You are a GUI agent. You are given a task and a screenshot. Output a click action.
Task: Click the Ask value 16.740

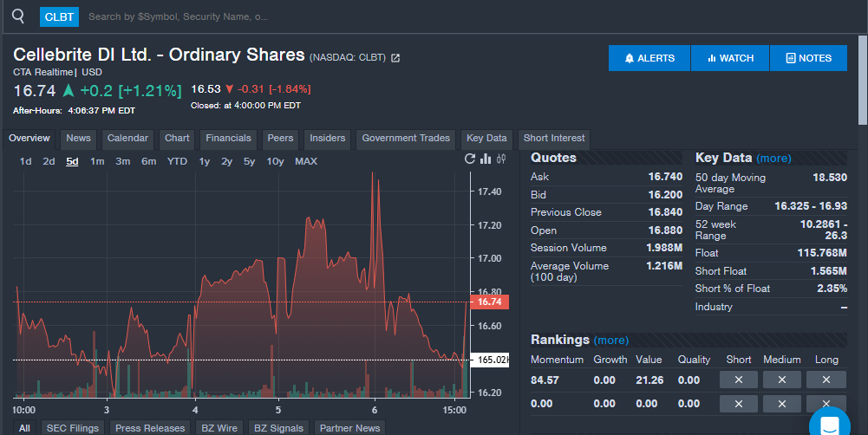[x=665, y=177]
